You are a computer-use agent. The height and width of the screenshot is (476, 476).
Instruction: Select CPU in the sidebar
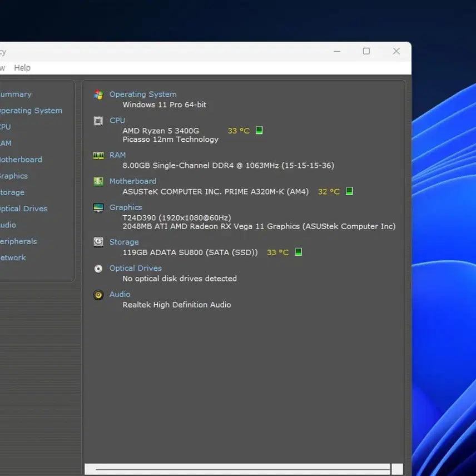click(5, 127)
